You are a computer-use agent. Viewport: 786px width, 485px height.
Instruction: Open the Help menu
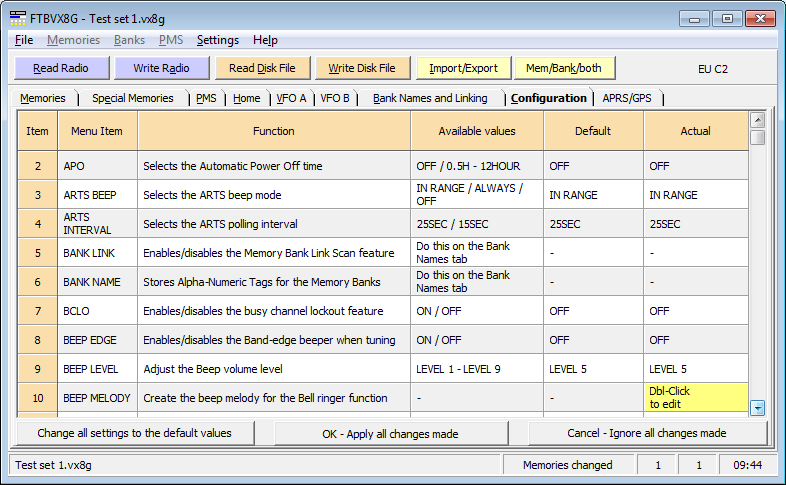(265, 40)
